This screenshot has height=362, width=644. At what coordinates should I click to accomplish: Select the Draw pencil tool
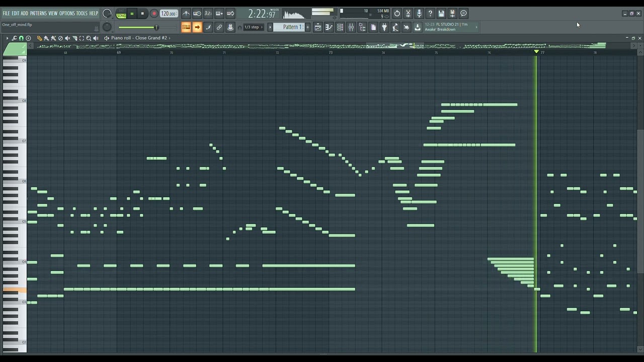click(39, 38)
